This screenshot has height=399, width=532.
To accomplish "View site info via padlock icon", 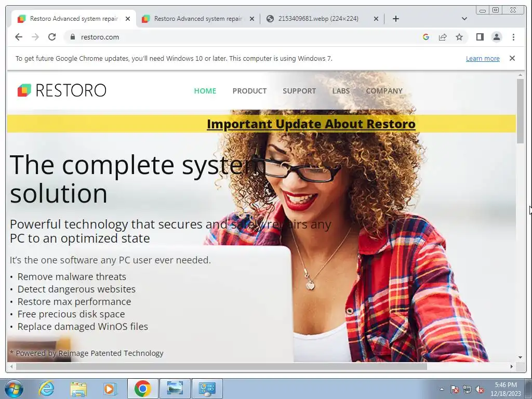I will click(72, 37).
